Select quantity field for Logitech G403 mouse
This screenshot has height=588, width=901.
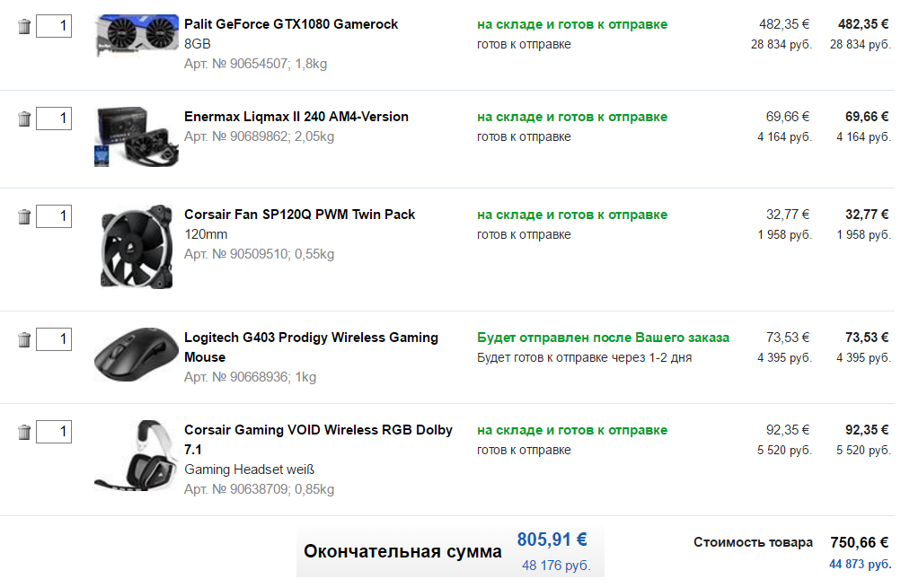pos(54,338)
